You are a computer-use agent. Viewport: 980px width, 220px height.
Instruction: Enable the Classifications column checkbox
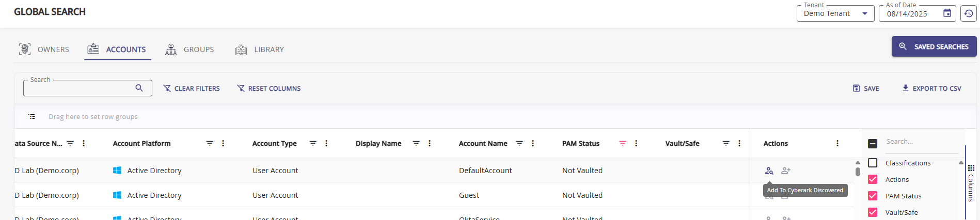click(873, 163)
